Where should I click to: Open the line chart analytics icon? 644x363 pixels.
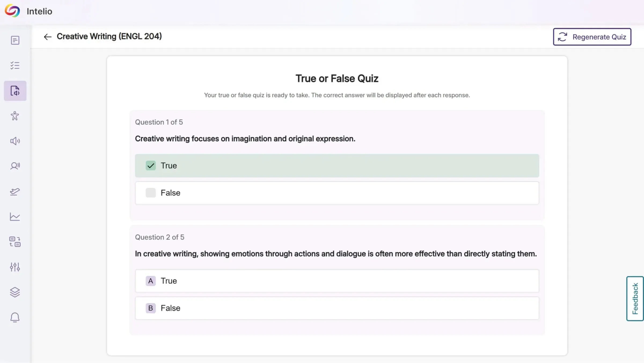[15, 217]
